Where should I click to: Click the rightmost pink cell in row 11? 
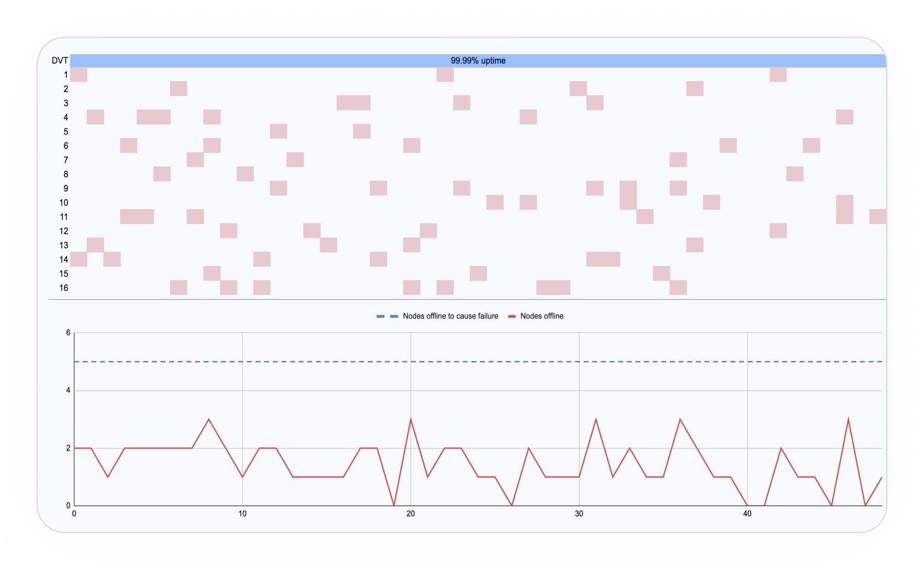point(877,216)
